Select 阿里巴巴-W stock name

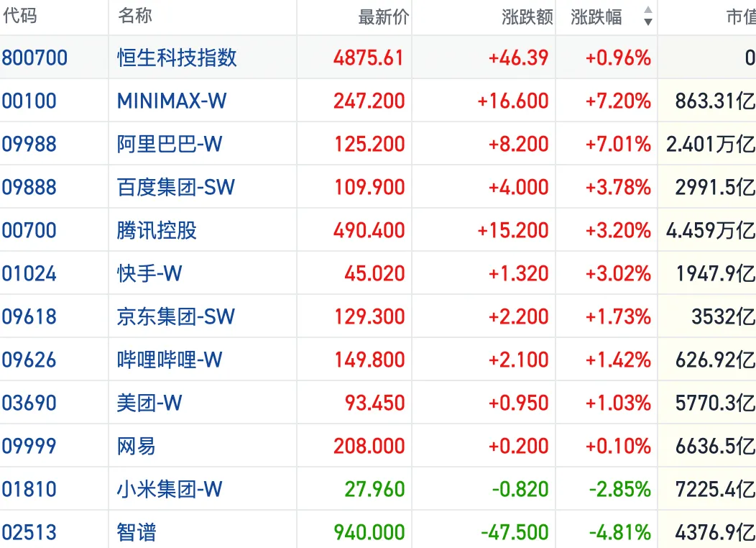(169, 144)
